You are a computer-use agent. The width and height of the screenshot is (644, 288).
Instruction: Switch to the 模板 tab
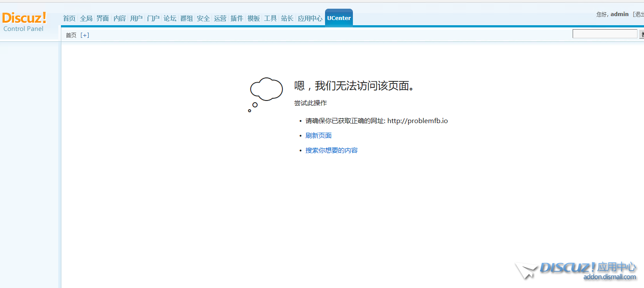click(254, 18)
